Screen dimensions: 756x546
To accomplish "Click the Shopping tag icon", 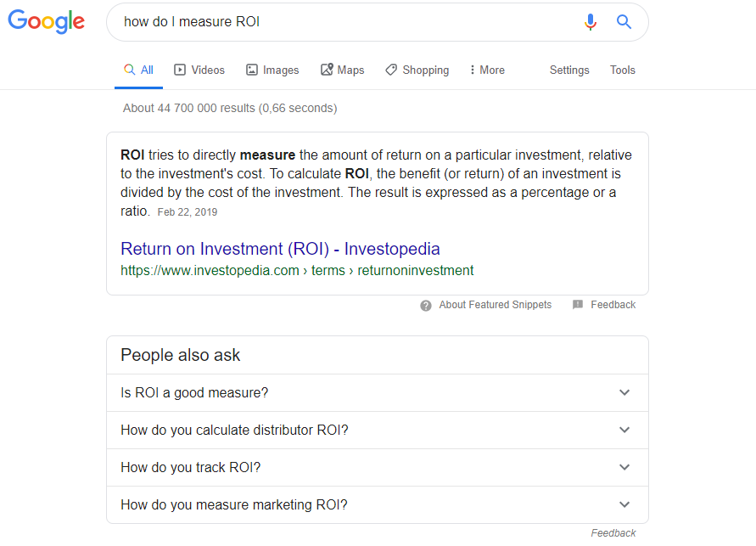I will (x=391, y=70).
